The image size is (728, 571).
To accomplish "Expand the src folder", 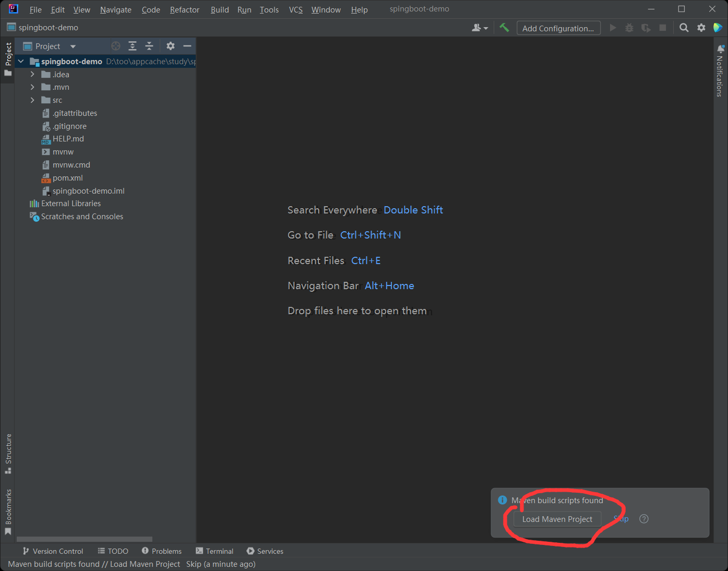I will pos(32,100).
